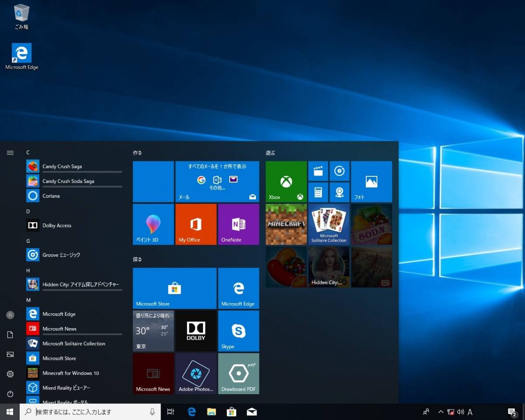Open the MINECRAFT game tile
This screenshot has width=525, height=420.
point(286,224)
